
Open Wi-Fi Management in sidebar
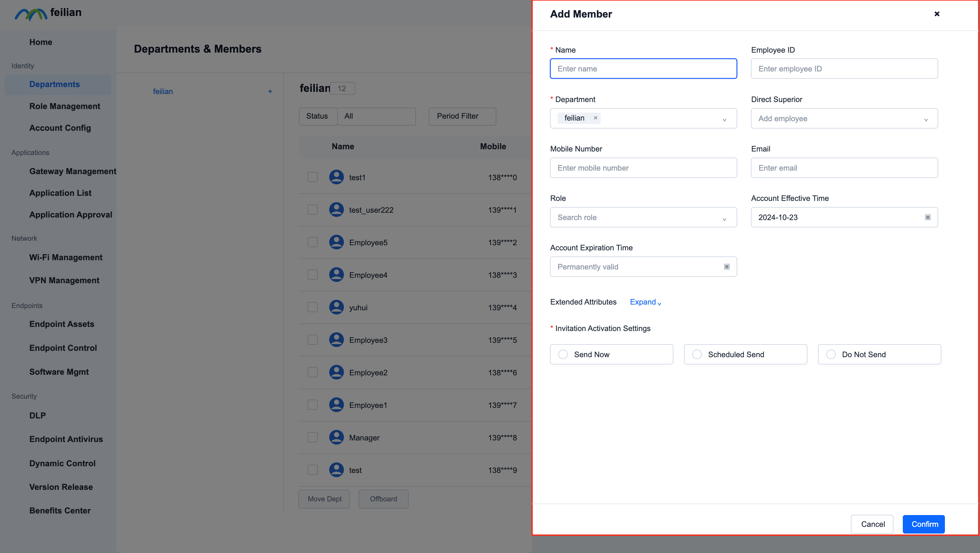click(x=66, y=257)
